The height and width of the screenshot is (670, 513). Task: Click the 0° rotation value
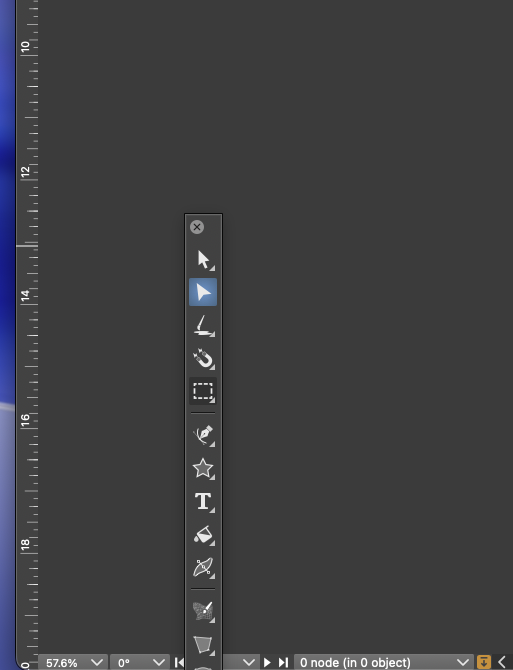[x=124, y=663]
